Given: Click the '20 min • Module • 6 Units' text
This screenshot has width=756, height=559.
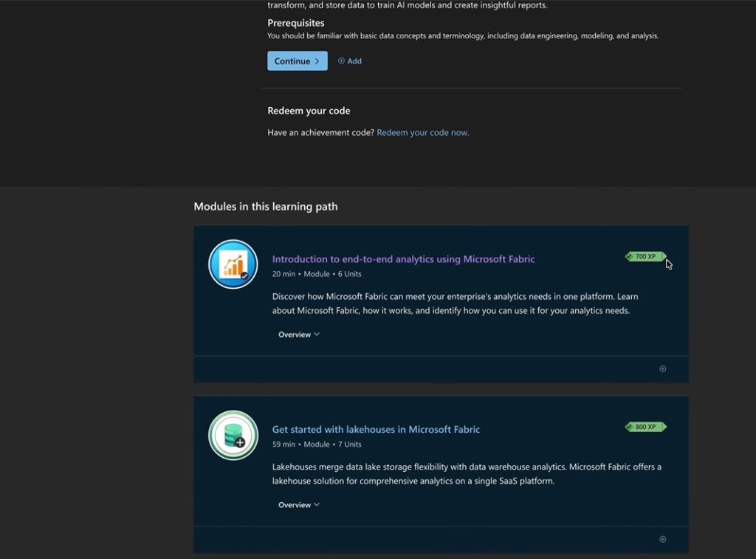Looking at the screenshot, I should coord(317,274).
